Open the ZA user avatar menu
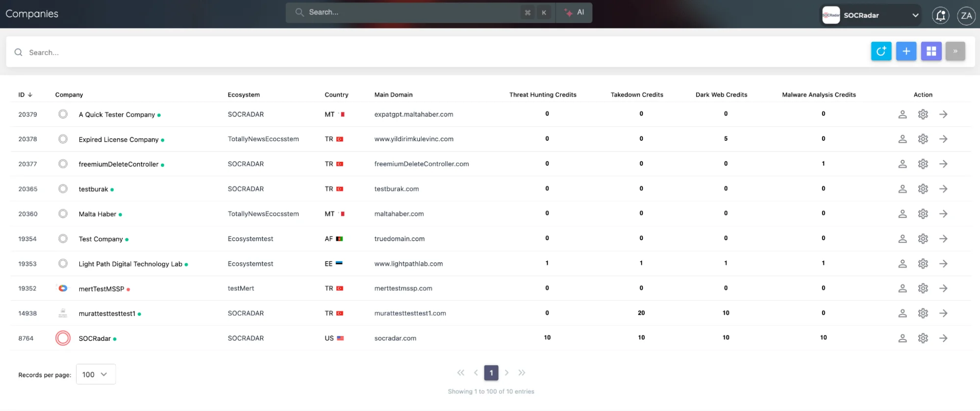The image size is (980, 411). point(966,15)
